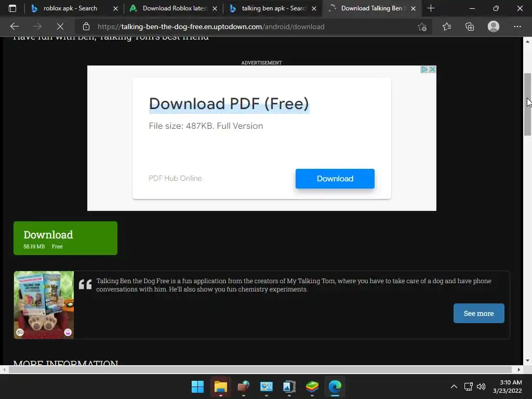The height and width of the screenshot is (399, 532).
Task: Click the 'File size: 487KB. Full Version' text
Action: pos(206,126)
